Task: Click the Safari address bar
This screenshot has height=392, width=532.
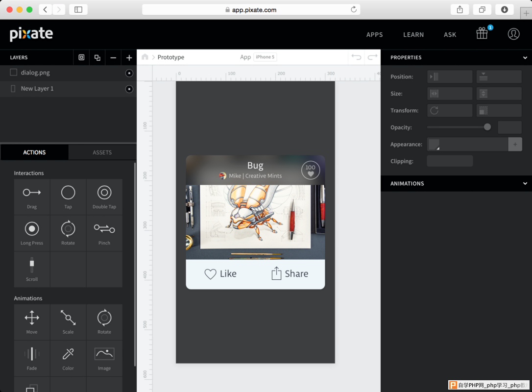Action: tap(251, 9)
